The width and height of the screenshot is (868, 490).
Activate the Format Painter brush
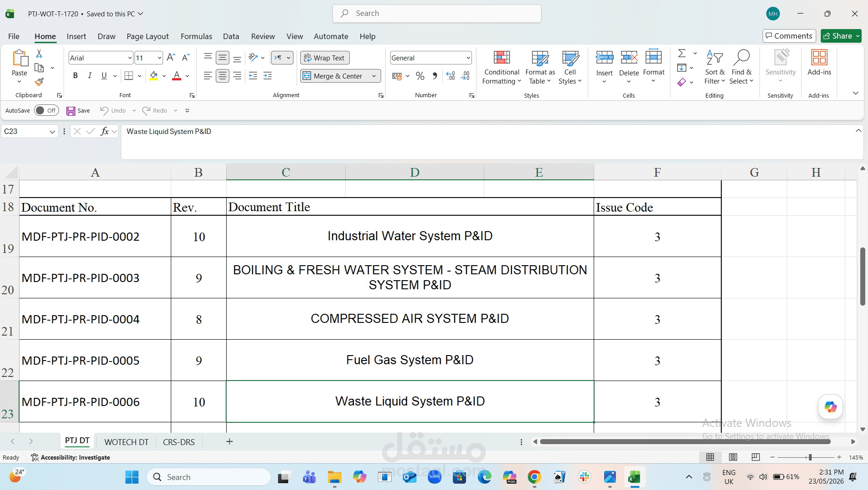pyautogui.click(x=39, y=82)
